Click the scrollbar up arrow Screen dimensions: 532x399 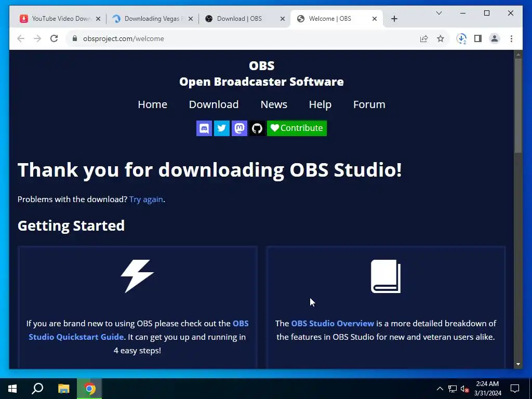point(518,54)
